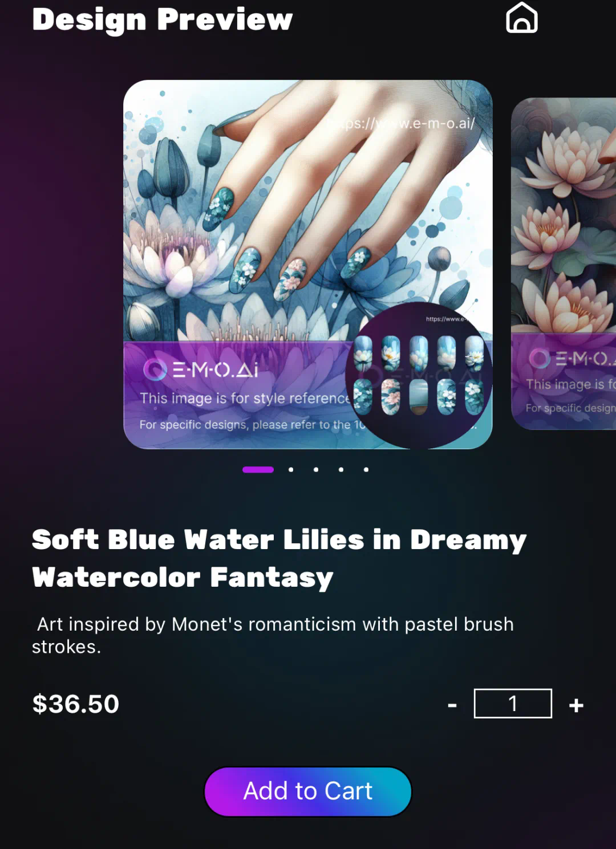The image size is (616, 849).
Task: Jump to the fifth carousel dot
Action: [x=366, y=469]
